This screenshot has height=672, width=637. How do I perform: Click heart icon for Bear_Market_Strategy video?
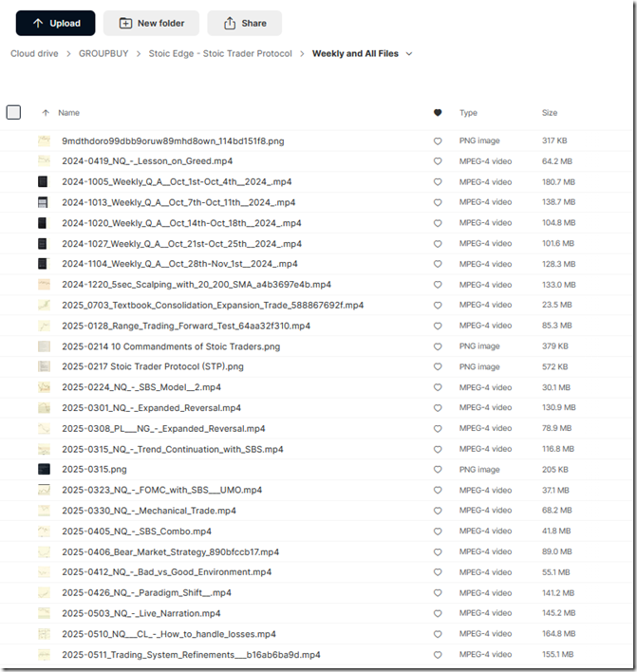click(x=438, y=551)
